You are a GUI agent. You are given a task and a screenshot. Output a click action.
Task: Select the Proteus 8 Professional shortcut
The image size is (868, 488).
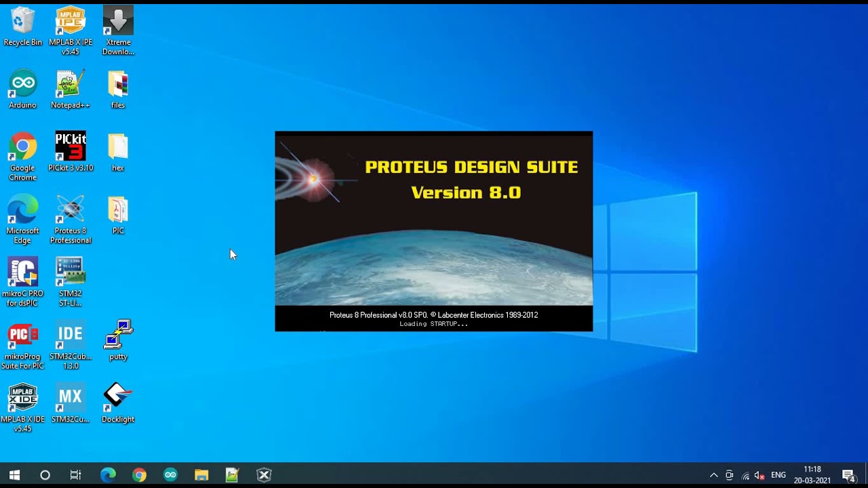click(70, 220)
